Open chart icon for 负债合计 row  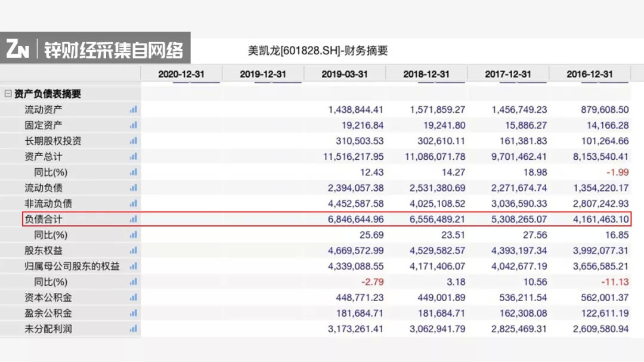[x=134, y=219]
